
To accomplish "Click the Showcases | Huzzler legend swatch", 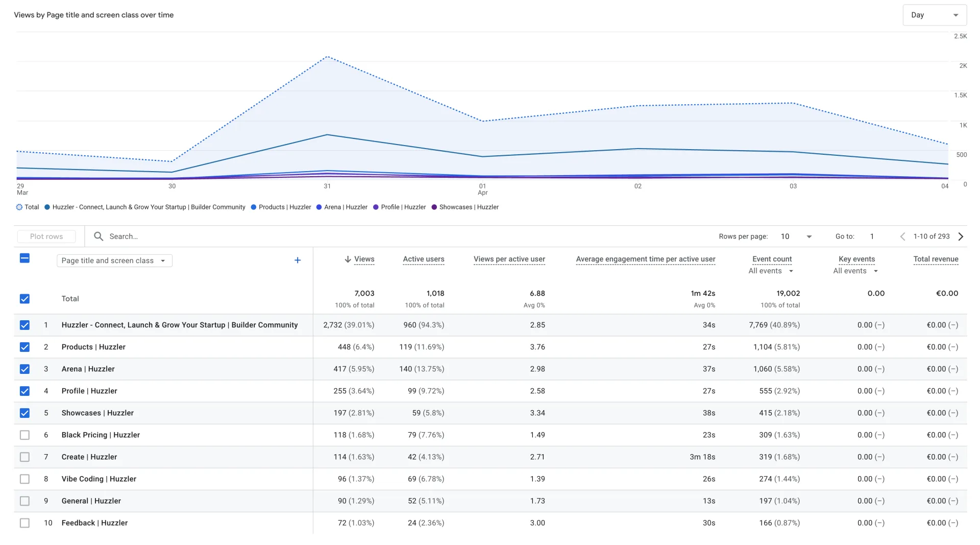I will 434,207.
